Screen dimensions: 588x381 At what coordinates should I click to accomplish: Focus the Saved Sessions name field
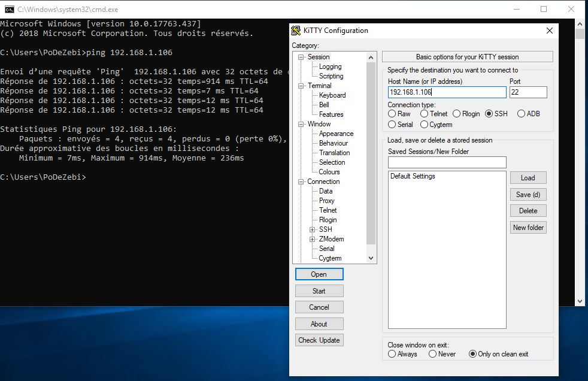click(447, 162)
